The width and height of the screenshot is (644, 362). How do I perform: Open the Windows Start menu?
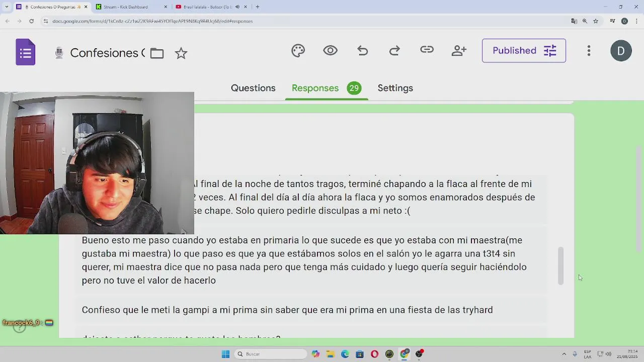(225, 354)
